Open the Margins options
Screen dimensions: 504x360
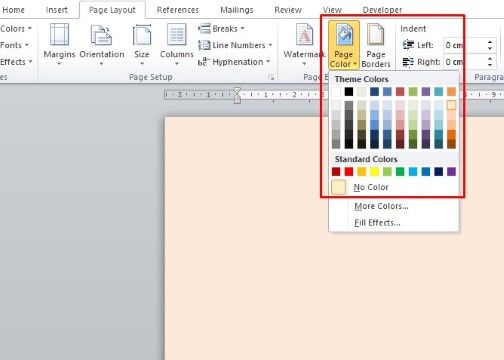(59, 44)
